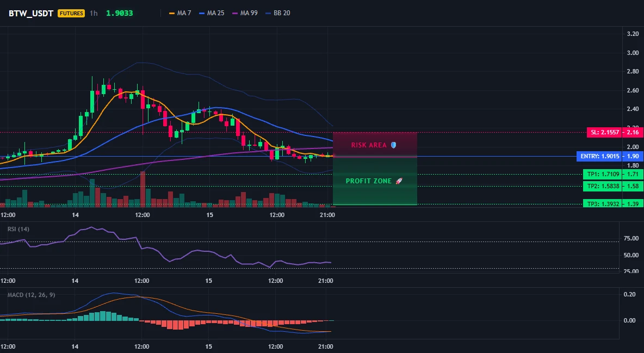The width and height of the screenshot is (644, 353).
Task: Click the 2.40 price axis value
Action: pyautogui.click(x=633, y=109)
